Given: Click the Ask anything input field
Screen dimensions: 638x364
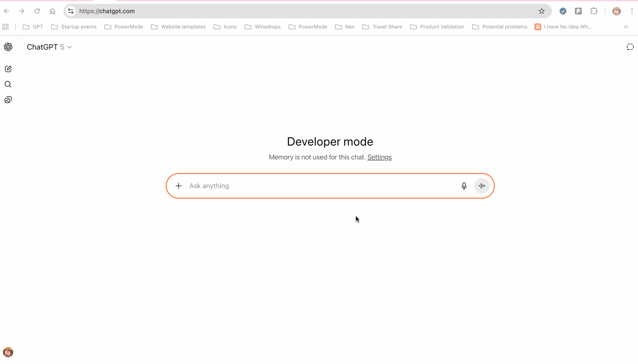Looking at the screenshot, I should point(320,186).
